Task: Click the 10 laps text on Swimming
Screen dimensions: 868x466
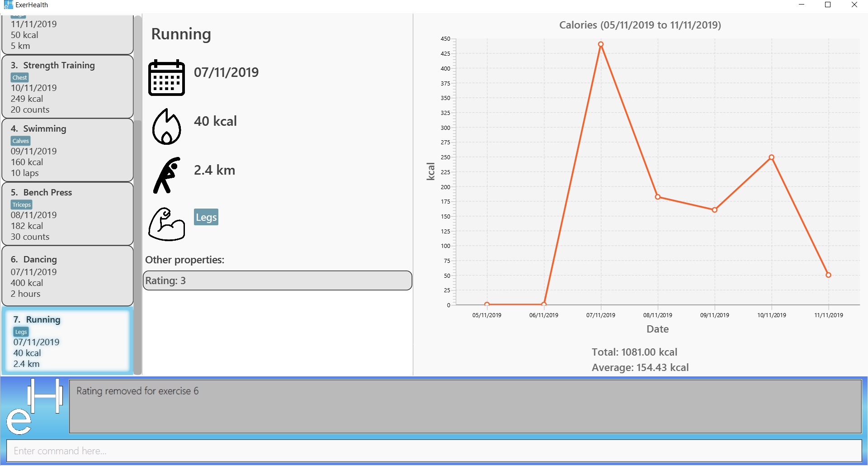Action: tap(25, 173)
